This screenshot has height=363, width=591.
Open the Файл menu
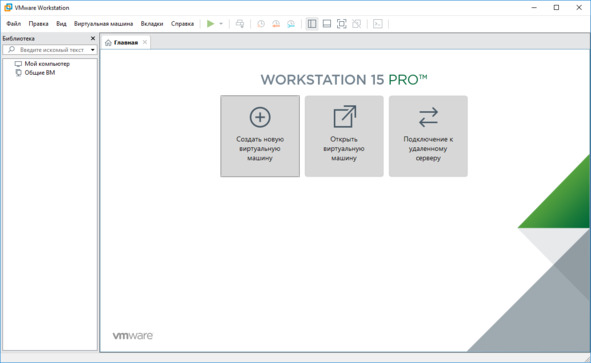(x=14, y=24)
